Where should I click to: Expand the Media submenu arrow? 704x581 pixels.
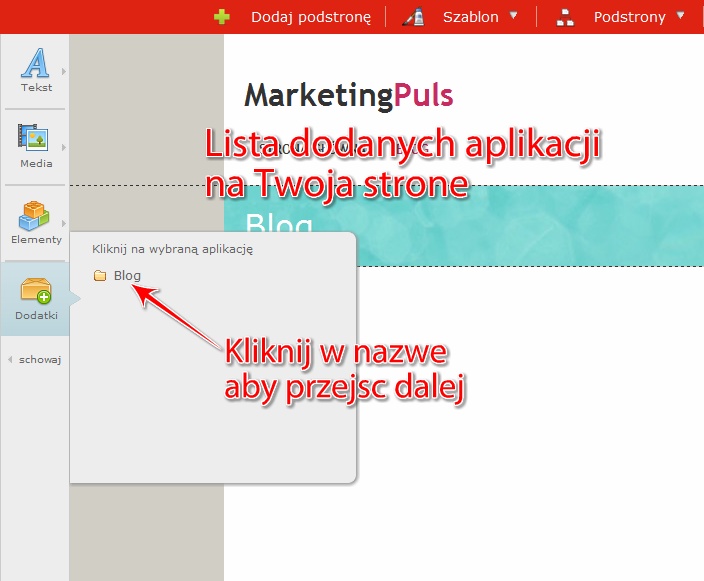pyautogui.click(x=63, y=147)
